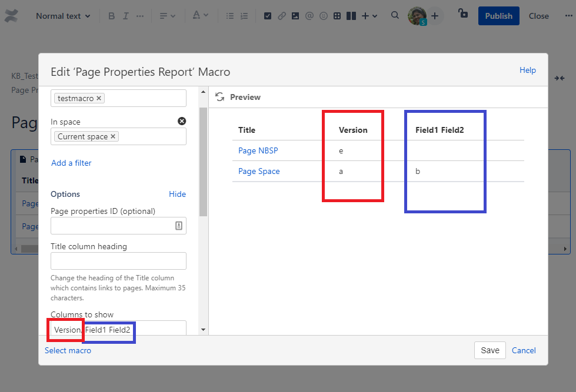
Task: Open more text formatting options
Action: [x=140, y=16]
